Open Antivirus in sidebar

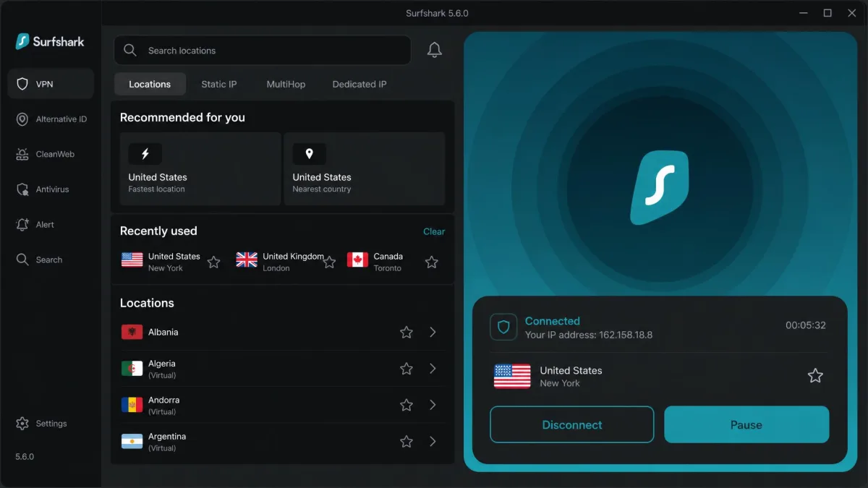tap(51, 189)
